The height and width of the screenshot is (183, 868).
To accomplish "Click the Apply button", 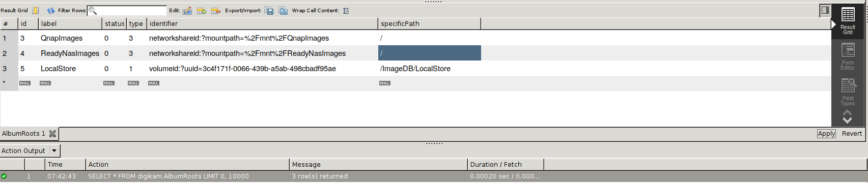I will pos(826,134).
